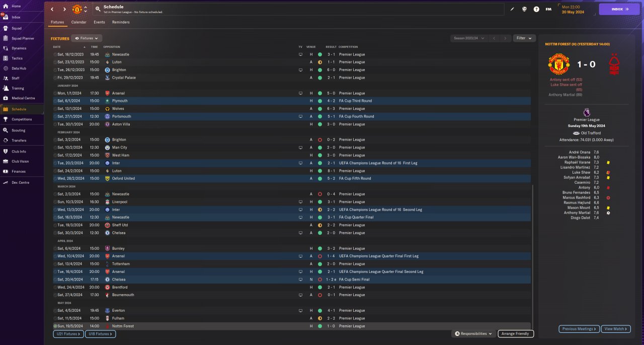Open the Home sidebar icon
This screenshot has width=644, height=345.
(5, 6)
